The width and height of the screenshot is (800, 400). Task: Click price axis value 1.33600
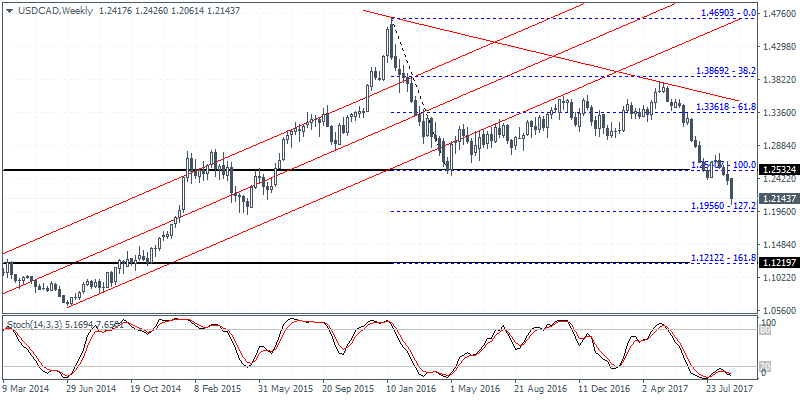779,112
